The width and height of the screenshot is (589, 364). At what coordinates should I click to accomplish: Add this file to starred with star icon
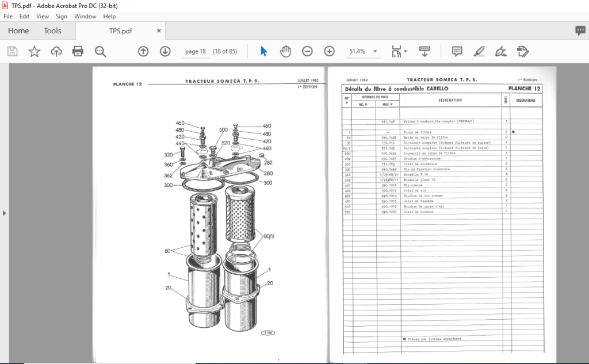[x=34, y=51]
